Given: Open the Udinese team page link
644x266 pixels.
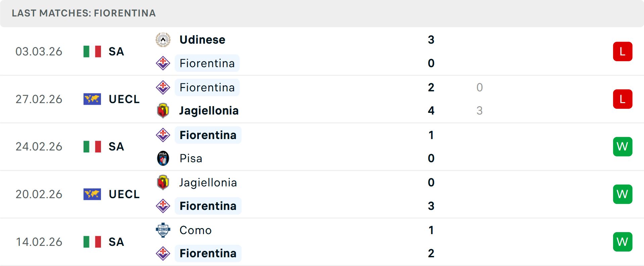Looking at the screenshot, I should tap(202, 39).
